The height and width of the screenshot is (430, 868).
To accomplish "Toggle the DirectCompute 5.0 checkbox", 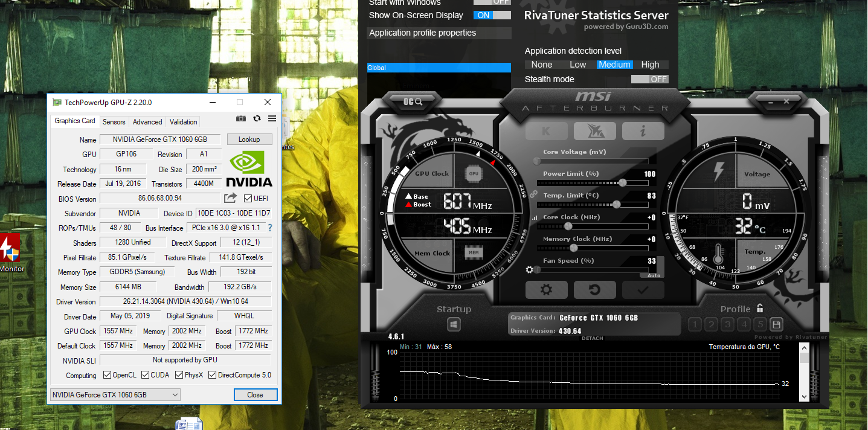I will [213, 375].
